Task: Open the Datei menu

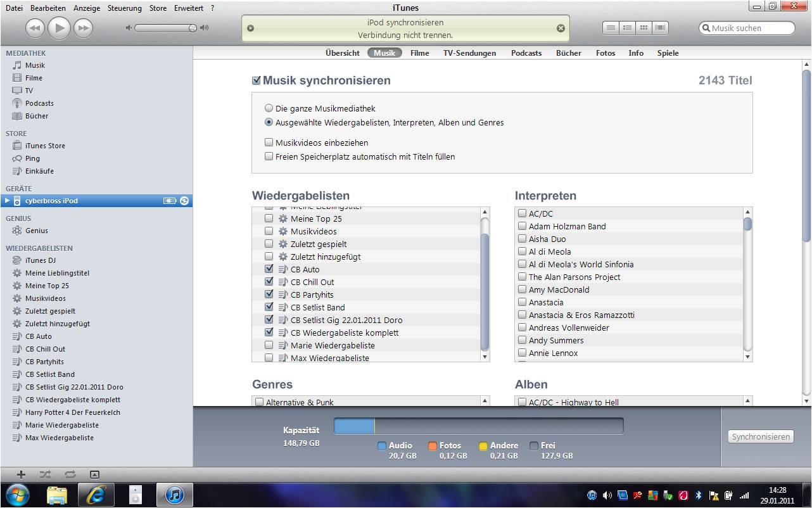Action: (14, 8)
